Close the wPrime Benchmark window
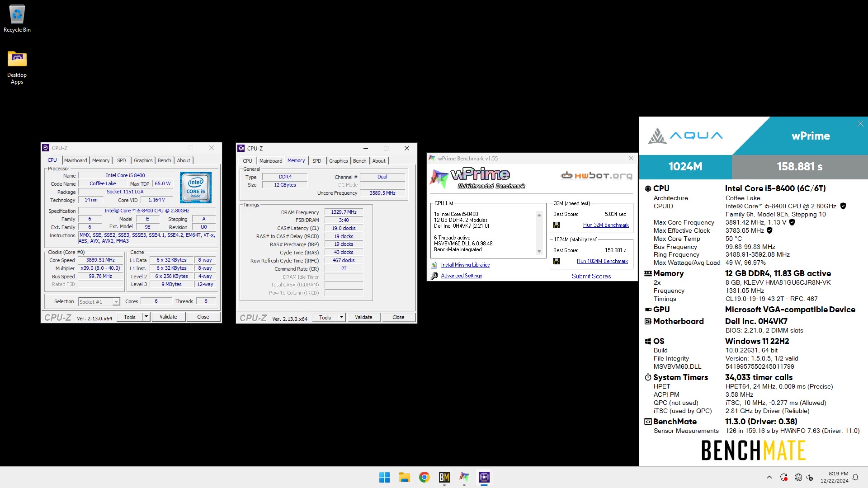The image size is (868, 488). (x=631, y=158)
